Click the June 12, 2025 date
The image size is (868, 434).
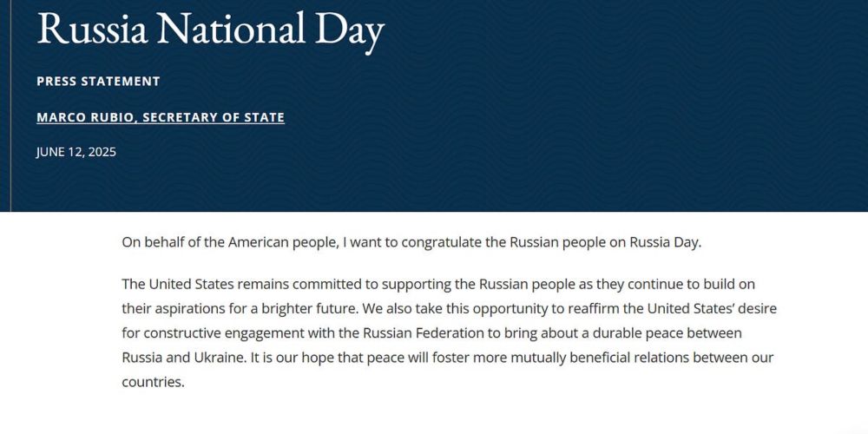coord(76,152)
